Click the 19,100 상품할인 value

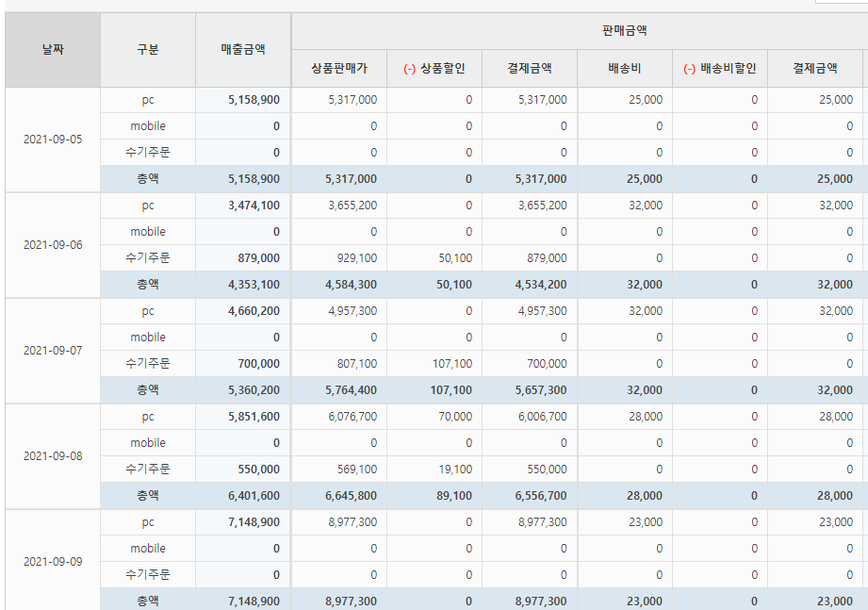tap(455, 470)
